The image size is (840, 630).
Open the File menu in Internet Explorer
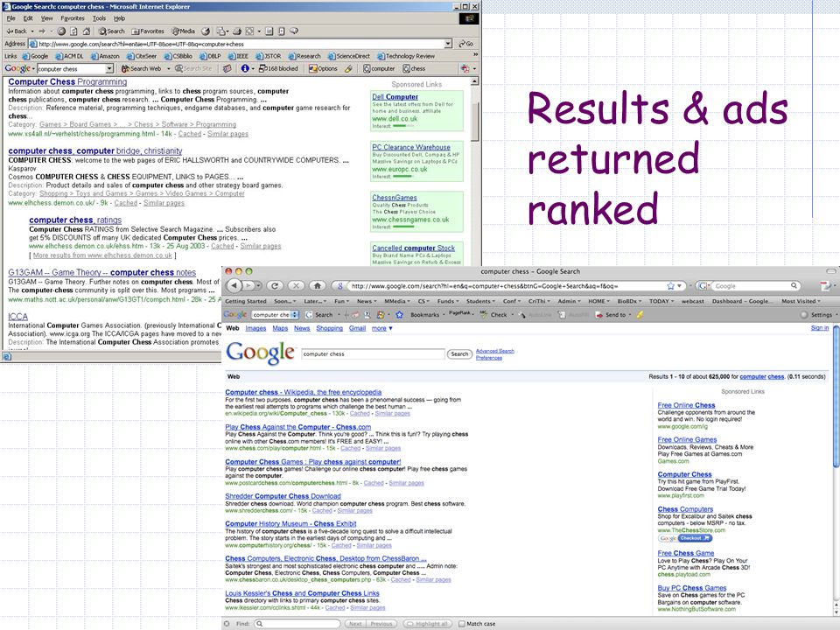pyautogui.click(x=10, y=18)
